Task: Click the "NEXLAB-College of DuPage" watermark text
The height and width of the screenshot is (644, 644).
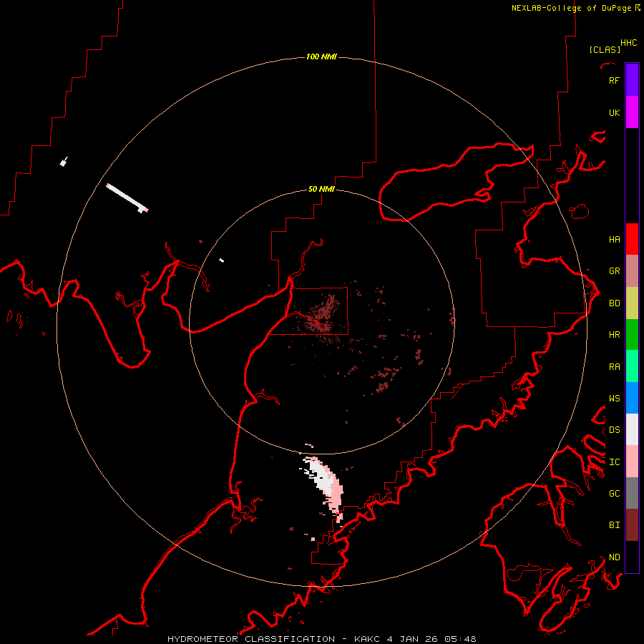Action: coord(571,8)
